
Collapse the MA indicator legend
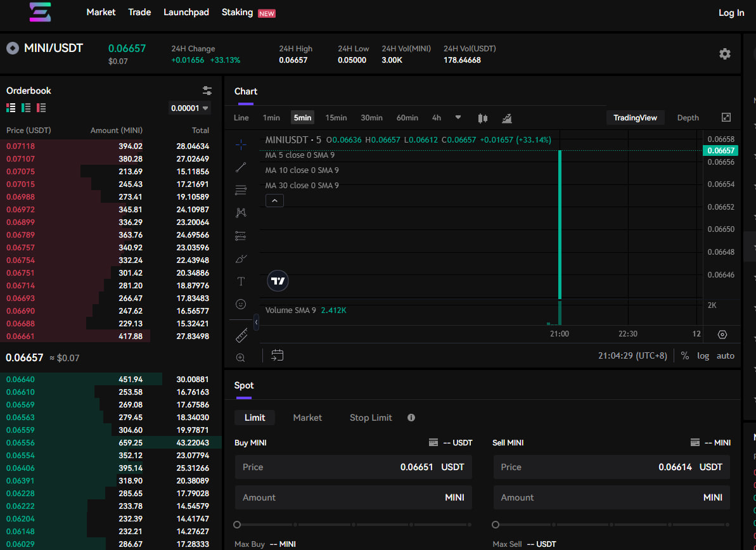(x=274, y=200)
